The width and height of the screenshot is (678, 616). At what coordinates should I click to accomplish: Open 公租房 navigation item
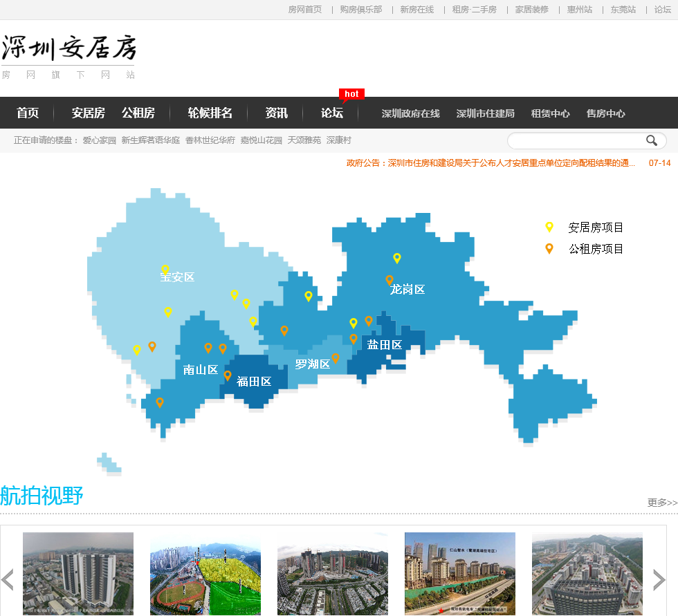(138, 113)
